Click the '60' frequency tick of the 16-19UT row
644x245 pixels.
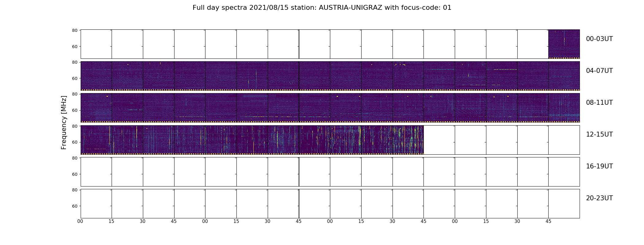click(x=75, y=174)
